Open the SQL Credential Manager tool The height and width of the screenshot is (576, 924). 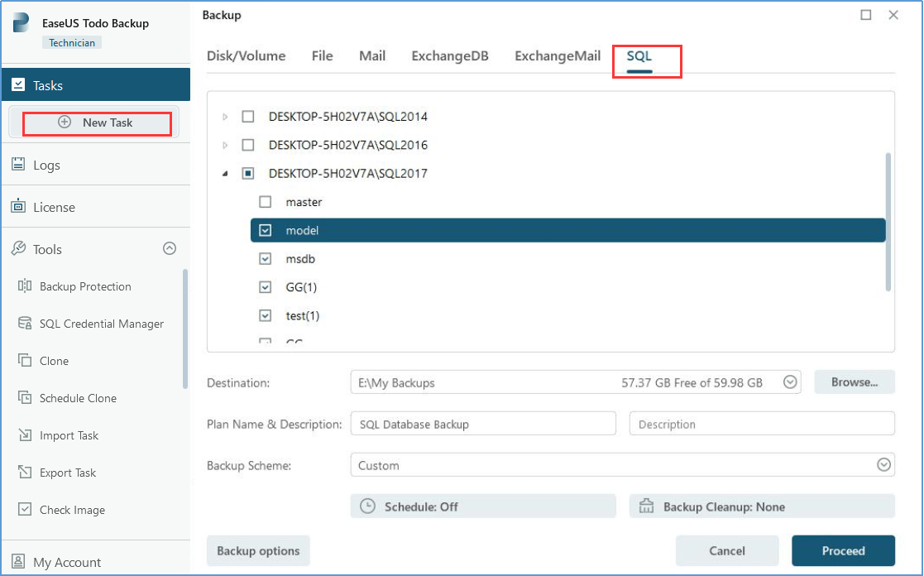[x=102, y=324]
